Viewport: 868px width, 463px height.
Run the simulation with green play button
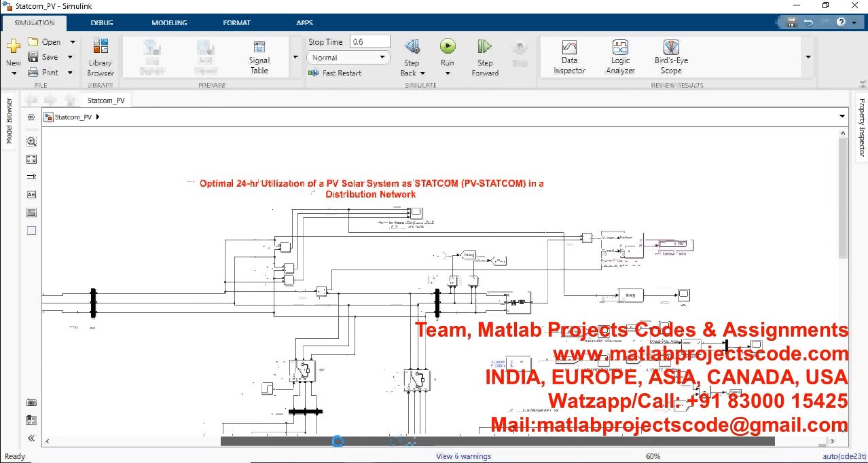pyautogui.click(x=448, y=46)
